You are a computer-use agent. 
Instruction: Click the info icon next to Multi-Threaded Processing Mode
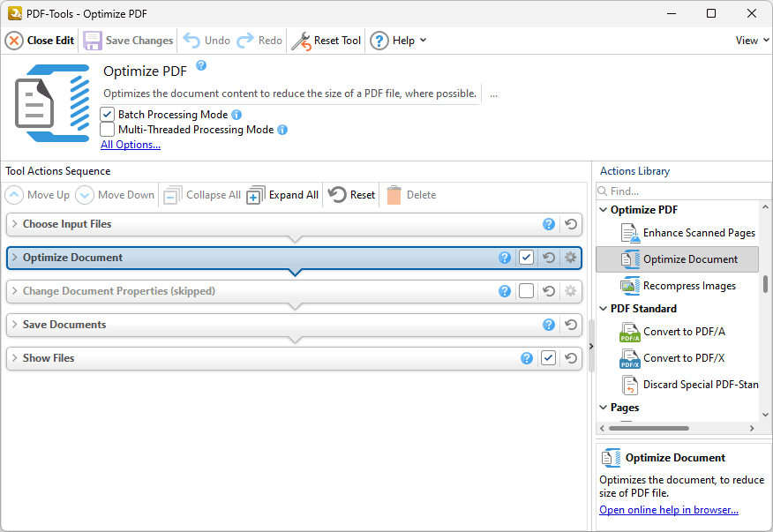coord(282,130)
